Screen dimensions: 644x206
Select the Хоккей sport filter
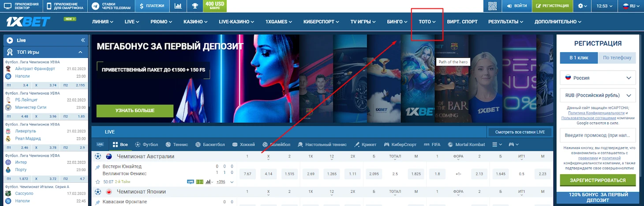[243, 145]
